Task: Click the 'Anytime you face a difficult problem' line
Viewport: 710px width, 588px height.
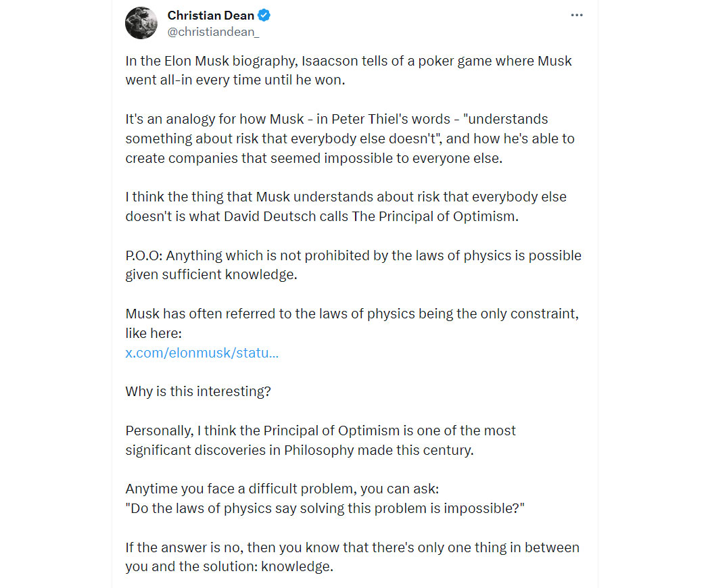Action: tap(282, 489)
